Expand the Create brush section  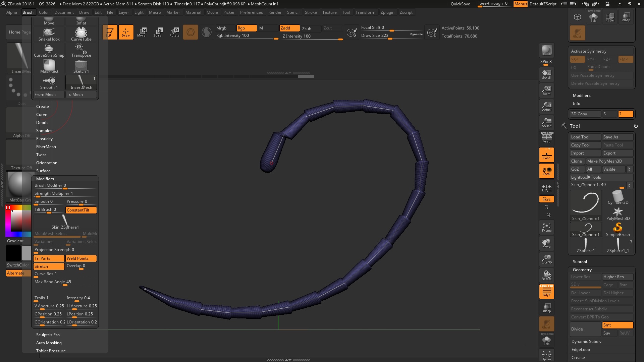pos(43,107)
